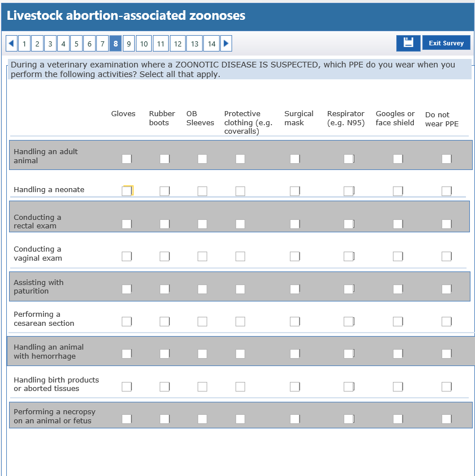Click the Exit Survey button

coord(446,43)
